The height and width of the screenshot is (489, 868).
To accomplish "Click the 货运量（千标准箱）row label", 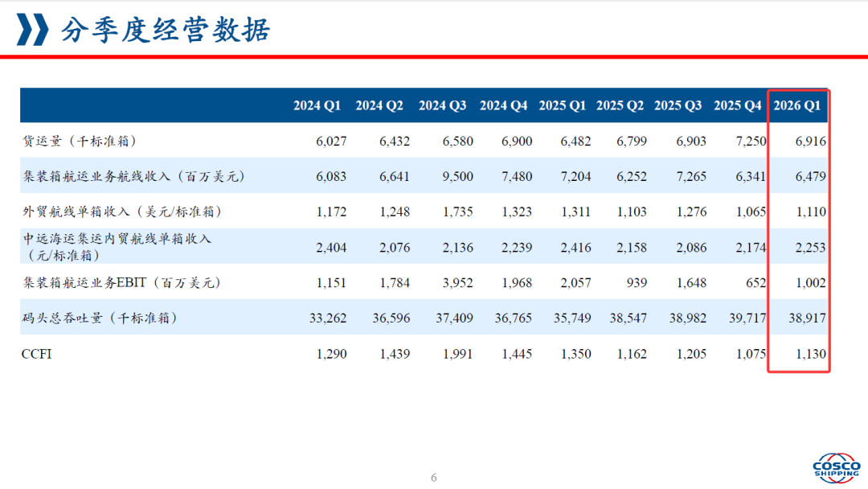I will pyautogui.click(x=80, y=141).
